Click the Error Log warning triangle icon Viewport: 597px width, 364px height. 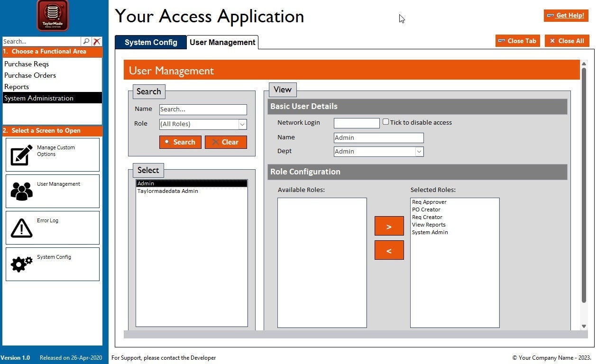[x=21, y=227]
